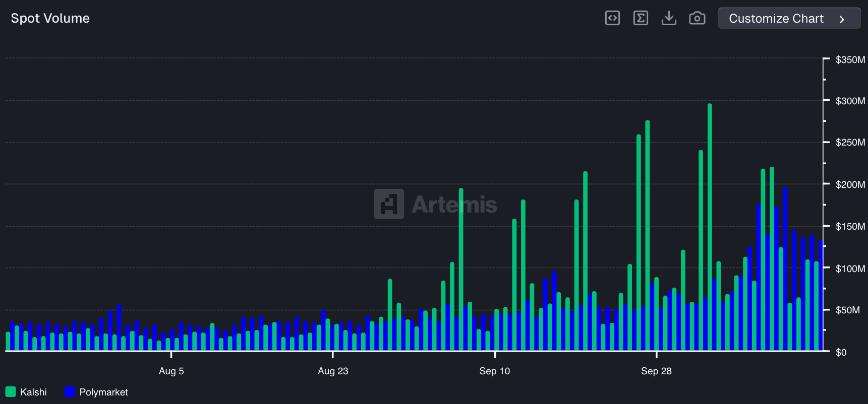Click the tallest green Kalshi bar
The width and height of the screenshot is (868, 404).
coord(710,227)
